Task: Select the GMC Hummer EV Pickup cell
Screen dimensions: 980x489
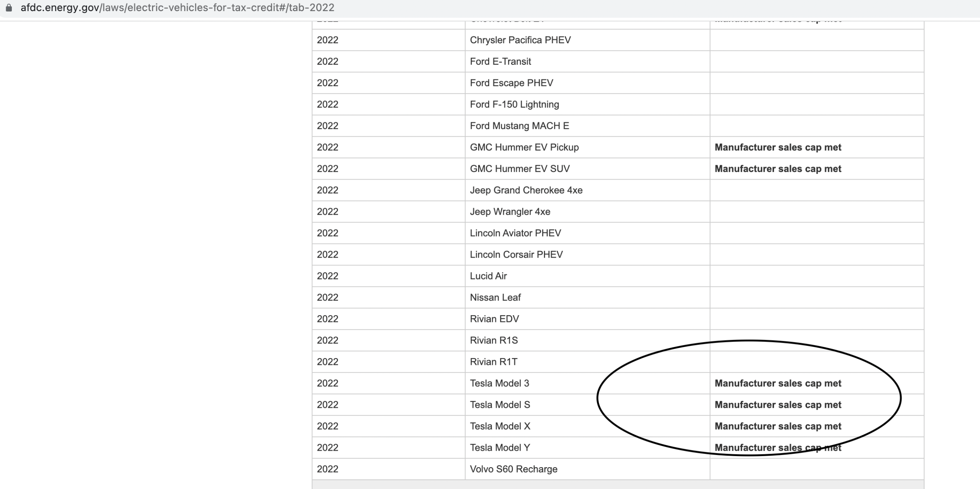Action: coord(587,147)
